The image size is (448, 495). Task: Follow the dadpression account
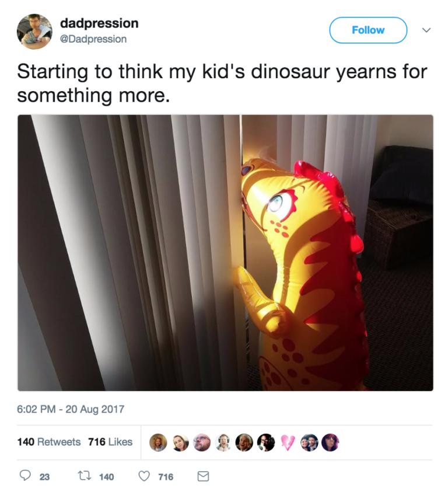(x=368, y=30)
